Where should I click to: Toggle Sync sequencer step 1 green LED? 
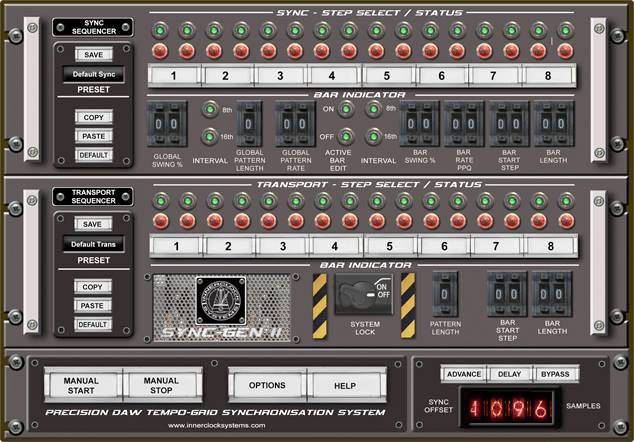[x=160, y=30]
